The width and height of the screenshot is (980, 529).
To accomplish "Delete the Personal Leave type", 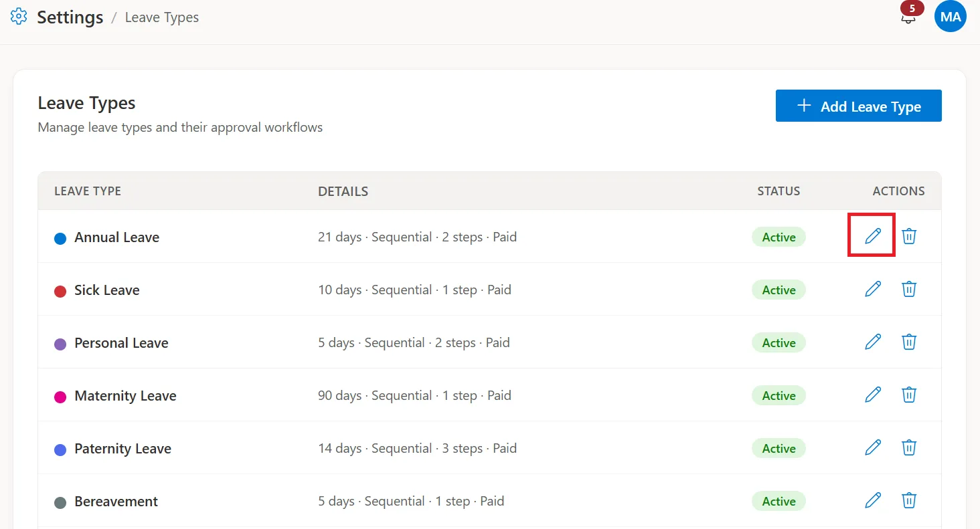I will pos(909,342).
